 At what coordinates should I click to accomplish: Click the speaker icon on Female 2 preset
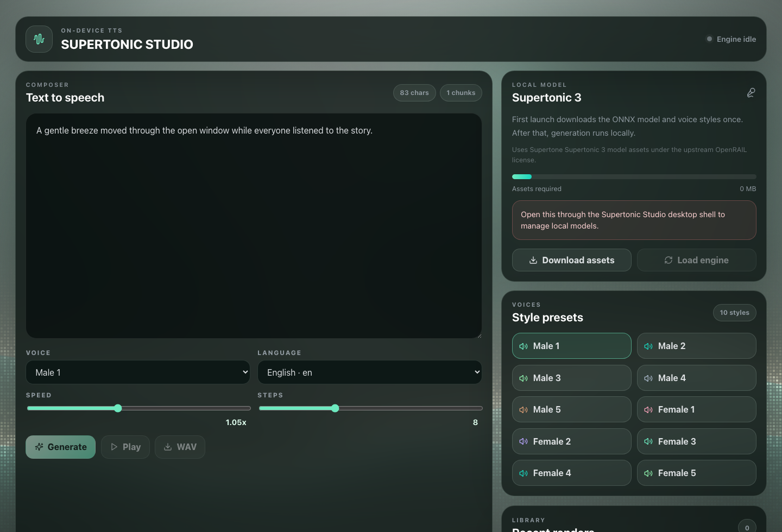[524, 442]
